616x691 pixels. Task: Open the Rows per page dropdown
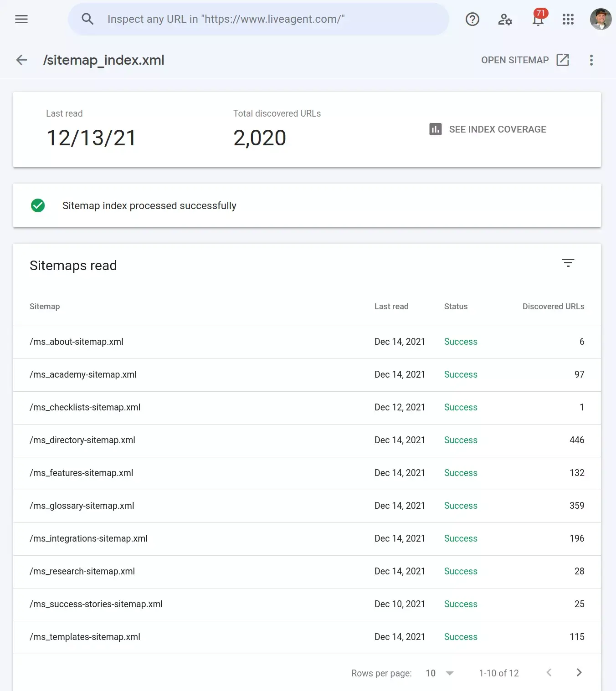click(x=439, y=673)
